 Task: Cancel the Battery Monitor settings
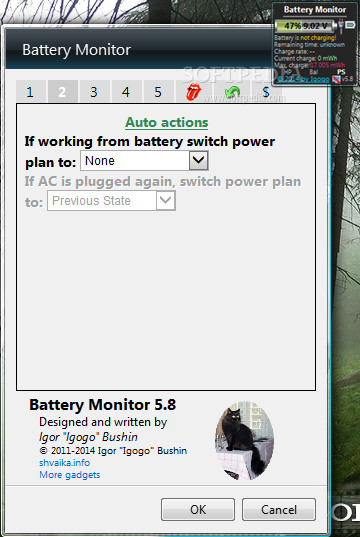(279, 509)
